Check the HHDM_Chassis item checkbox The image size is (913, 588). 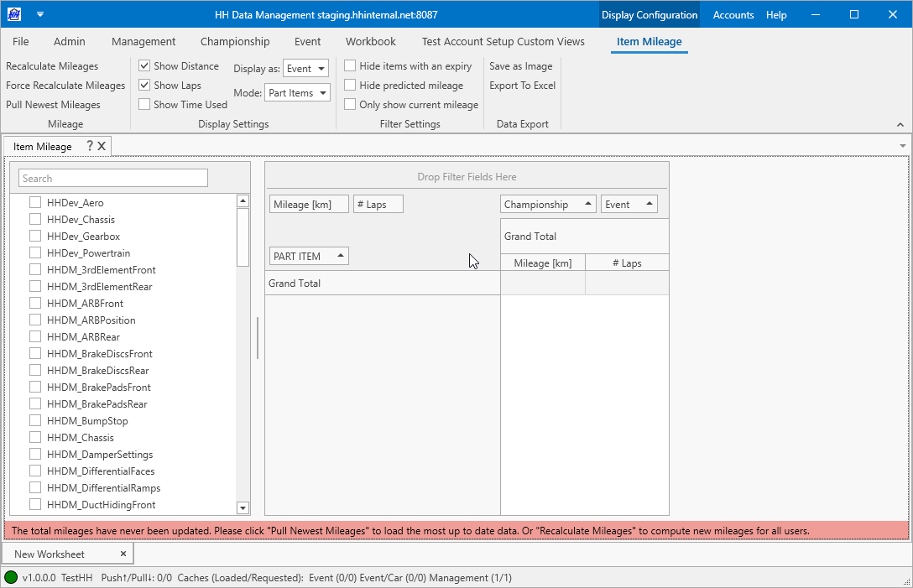coord(35,437)
